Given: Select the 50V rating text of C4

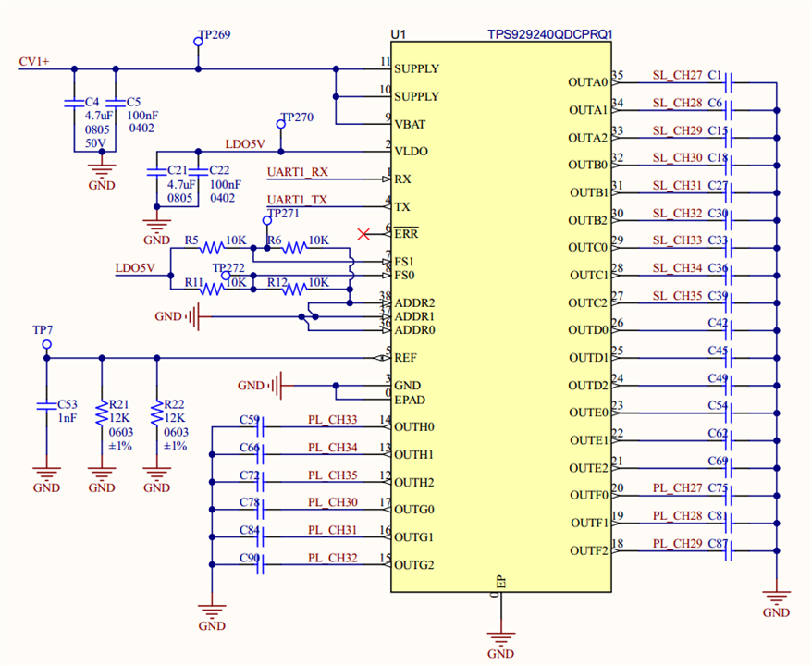Looking at the screenshot, I should coord(95,143).
